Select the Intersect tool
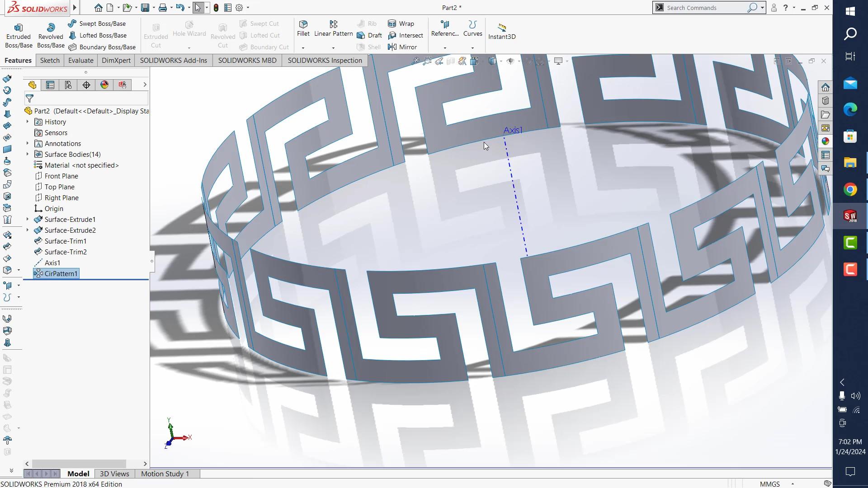This screenshot has width=868, height=488. pos(406,35)
